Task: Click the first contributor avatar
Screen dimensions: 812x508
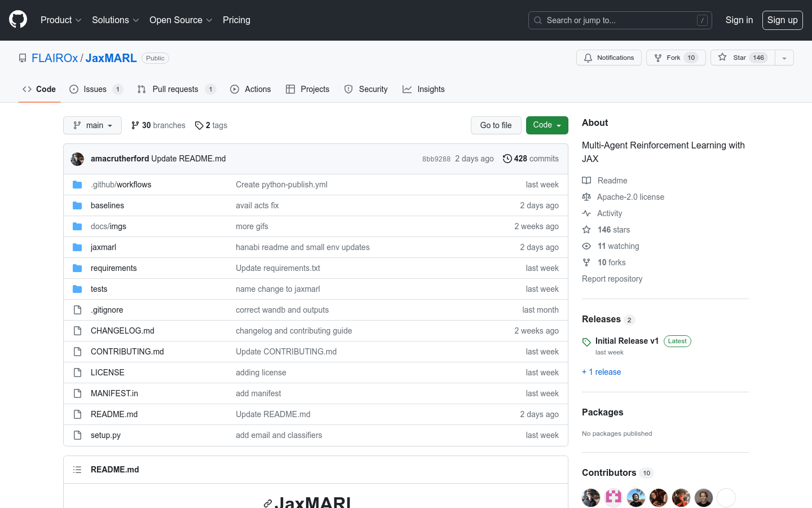Action: coord(591,498)
